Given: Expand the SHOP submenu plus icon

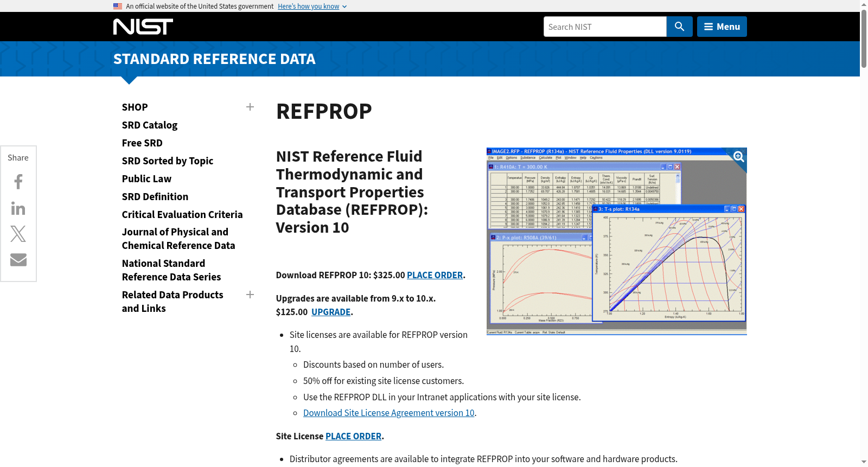Looking at the screenshot, I should [x=250, y=107].
